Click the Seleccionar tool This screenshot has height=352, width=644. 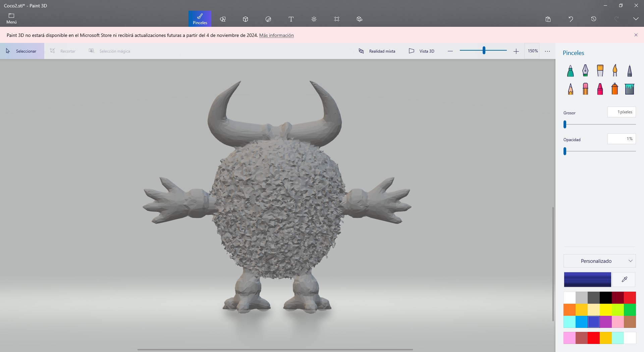click(22, 51)
